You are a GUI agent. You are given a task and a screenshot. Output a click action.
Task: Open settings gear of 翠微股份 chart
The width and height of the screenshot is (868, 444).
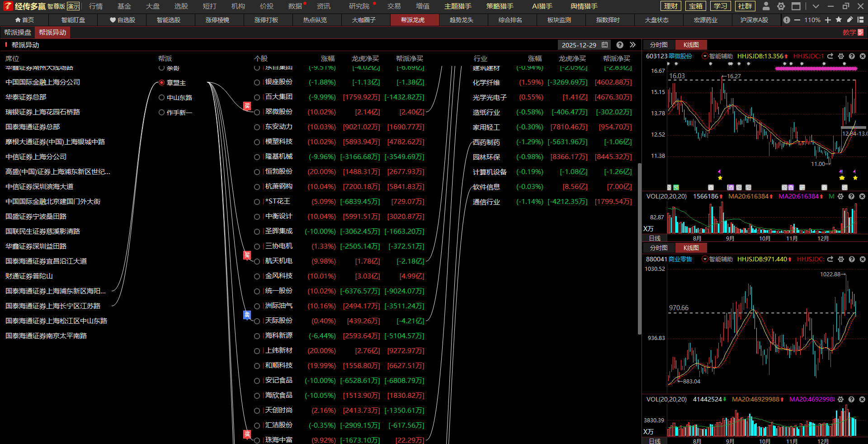click(841, 57)
